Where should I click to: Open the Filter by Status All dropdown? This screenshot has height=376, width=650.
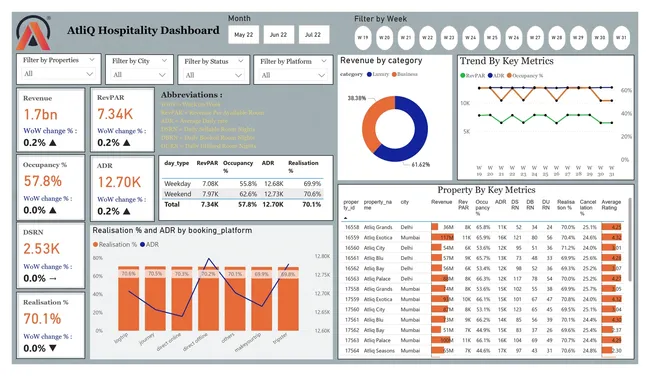(213, 75)
